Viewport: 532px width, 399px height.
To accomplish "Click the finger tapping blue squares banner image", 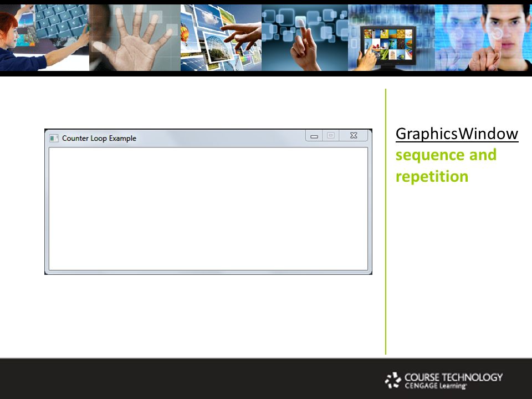I will click(x=305, y=38).
